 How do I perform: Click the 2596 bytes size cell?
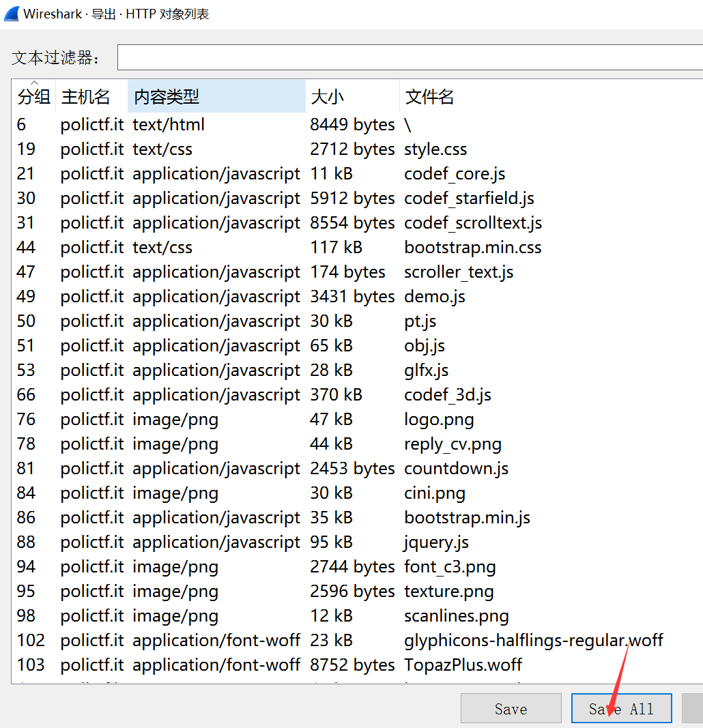coord(352,592)
